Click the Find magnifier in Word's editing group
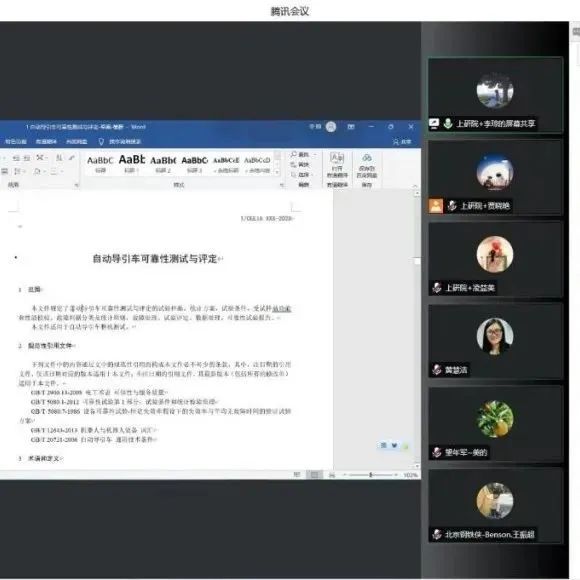Viewport: 580px width, 580px height. coord(294,154)
